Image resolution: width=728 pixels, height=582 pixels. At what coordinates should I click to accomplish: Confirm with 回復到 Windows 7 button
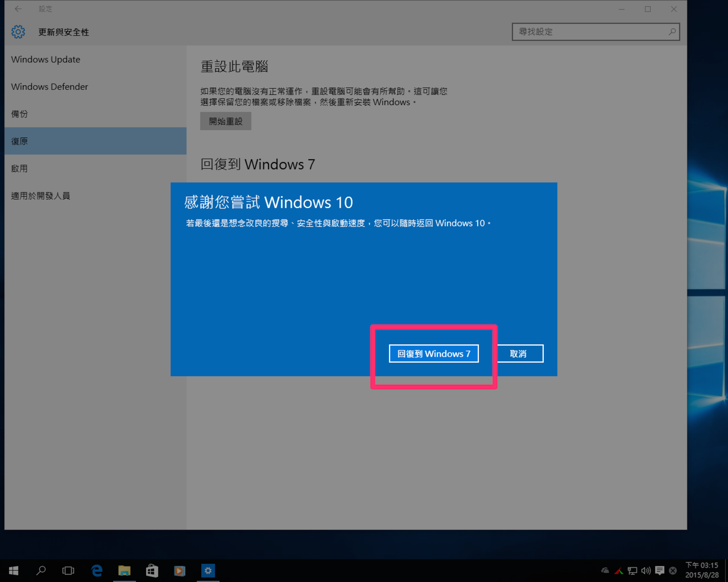pyautogui.click(x=434, y=354)
